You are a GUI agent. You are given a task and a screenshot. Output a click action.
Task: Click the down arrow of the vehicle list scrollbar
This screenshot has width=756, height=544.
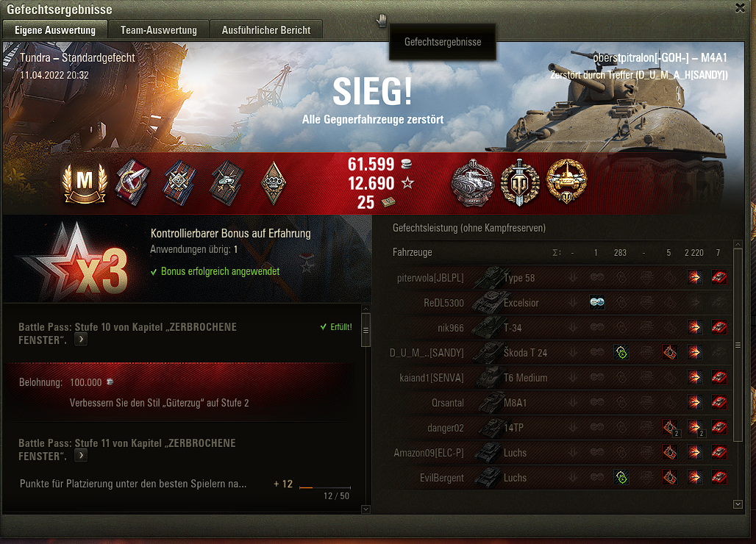tap(738, 504)
